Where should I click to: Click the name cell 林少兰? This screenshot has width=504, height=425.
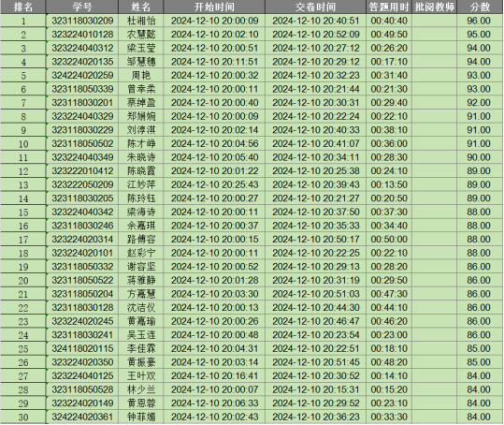pyautogui.click(x=141, y=389)
